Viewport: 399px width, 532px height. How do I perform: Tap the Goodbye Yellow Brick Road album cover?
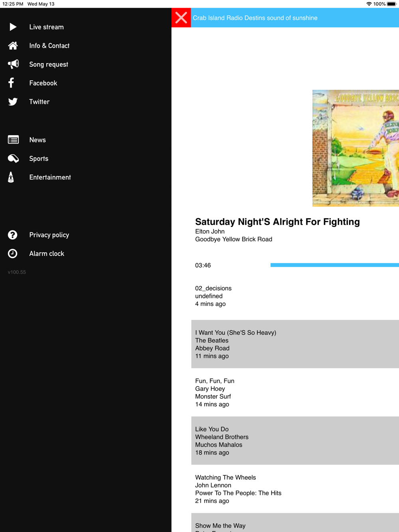pos(356,148)
